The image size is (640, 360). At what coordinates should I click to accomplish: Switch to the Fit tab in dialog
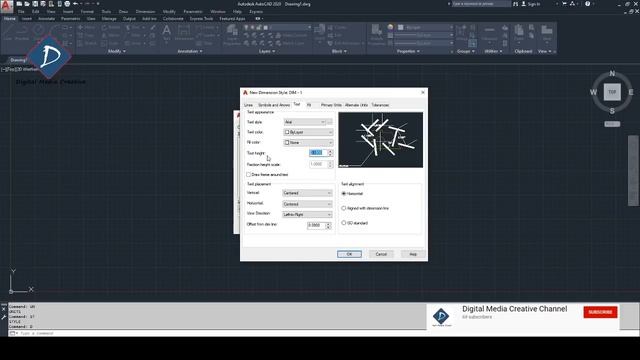[309, 105]
